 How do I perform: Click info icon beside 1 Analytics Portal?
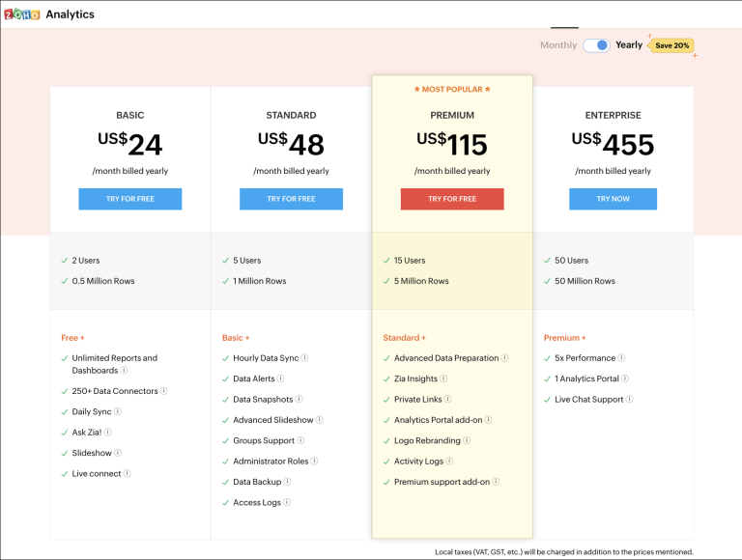[625, 378]
